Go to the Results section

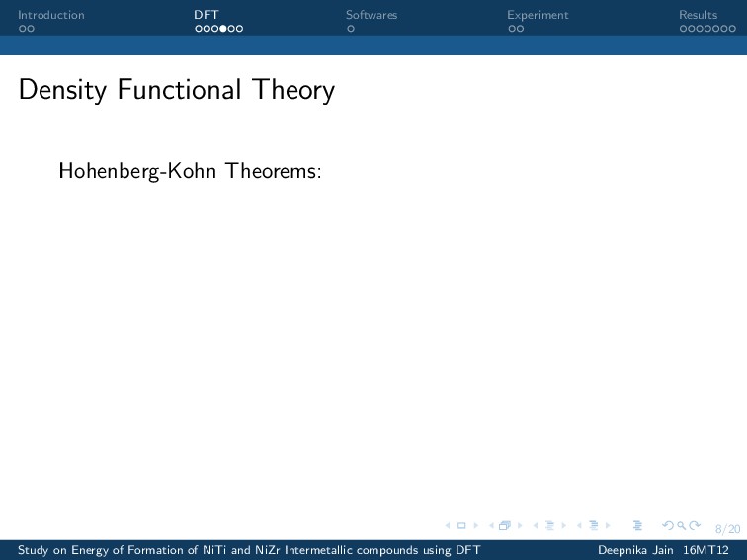[x=698, y=15]
